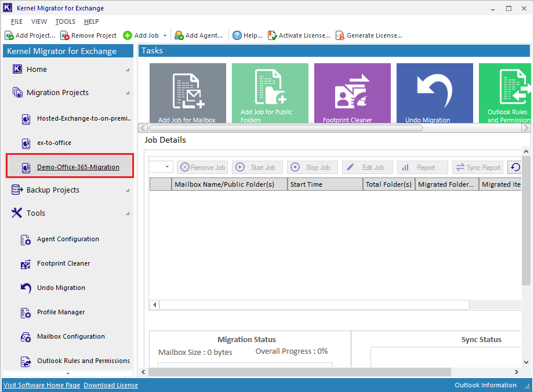Click the Outlook Rules and Permissions tile
534x392 pixels.
(504, 93)
